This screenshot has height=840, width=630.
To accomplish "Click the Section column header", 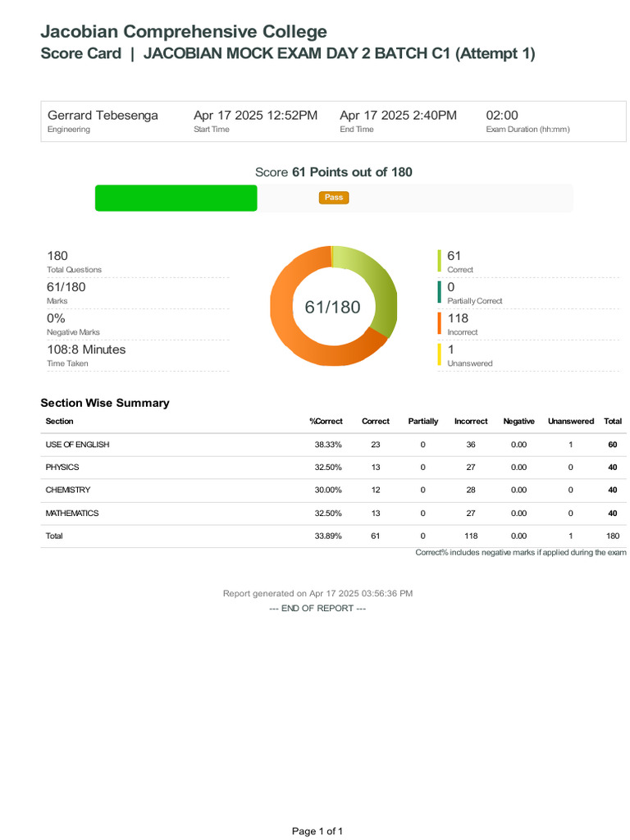I will 59,421.
